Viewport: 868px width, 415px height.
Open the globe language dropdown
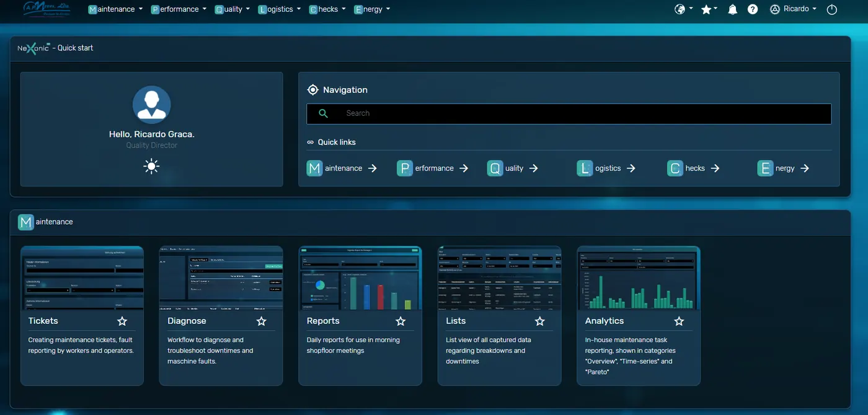[683, 9]
